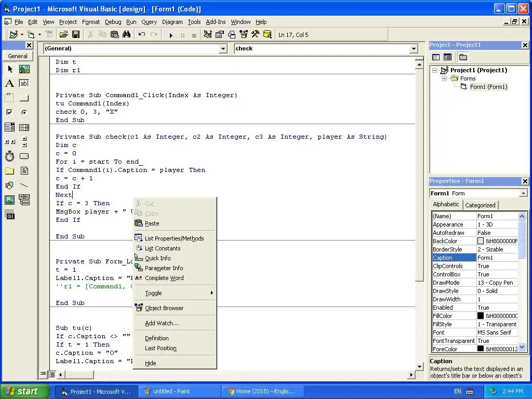
Task: Select the Image control tool
Action: [x=10, y=200]
